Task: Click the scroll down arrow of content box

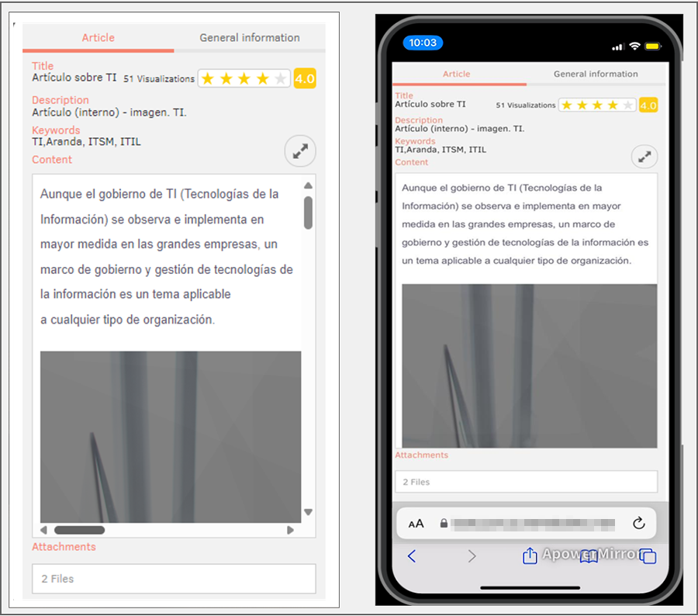Action: tap(308, 512)
